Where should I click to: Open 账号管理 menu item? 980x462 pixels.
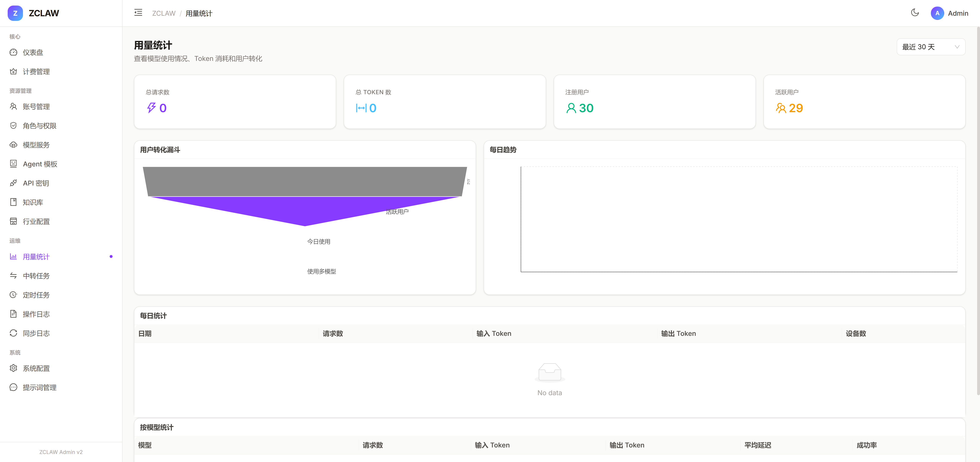[x=36, y=107]
